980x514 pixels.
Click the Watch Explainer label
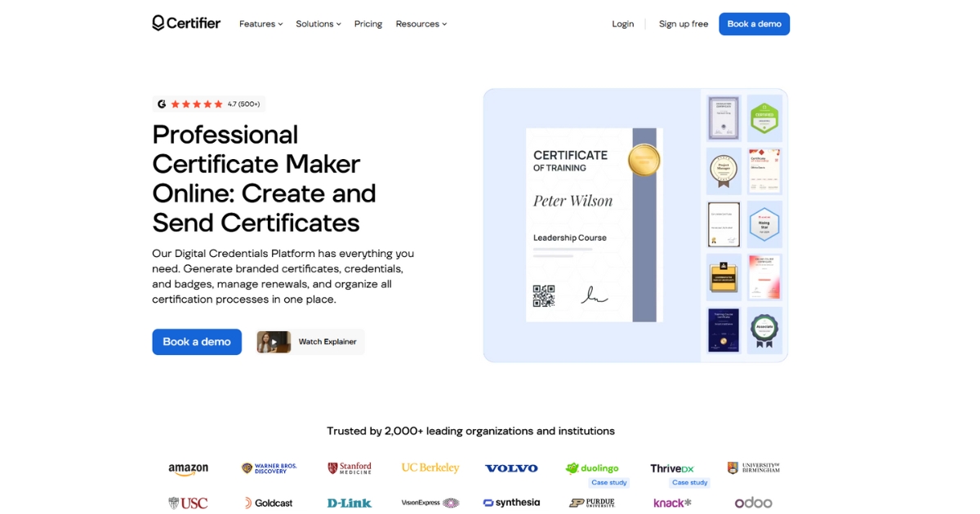point(327,342)
